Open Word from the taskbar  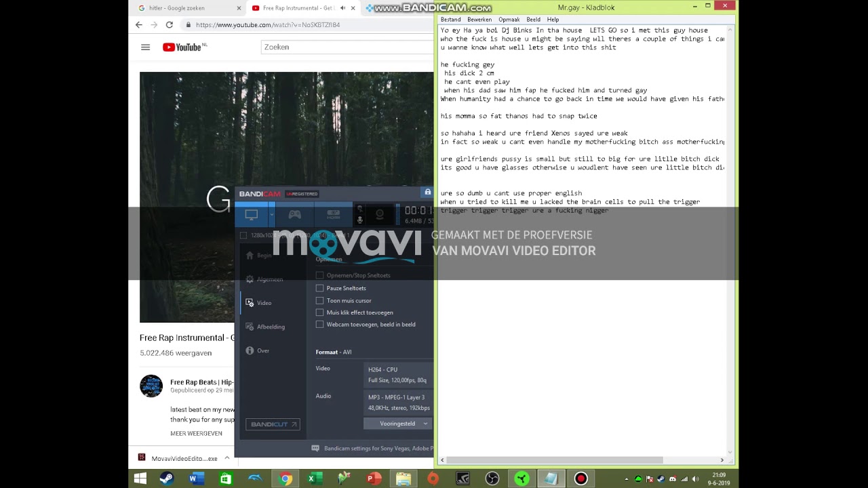coord(196,479)
